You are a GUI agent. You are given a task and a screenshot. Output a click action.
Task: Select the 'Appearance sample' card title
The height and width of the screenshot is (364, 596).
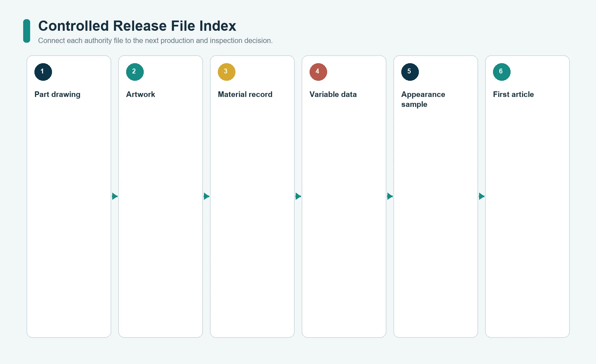(x=423, y=99)
